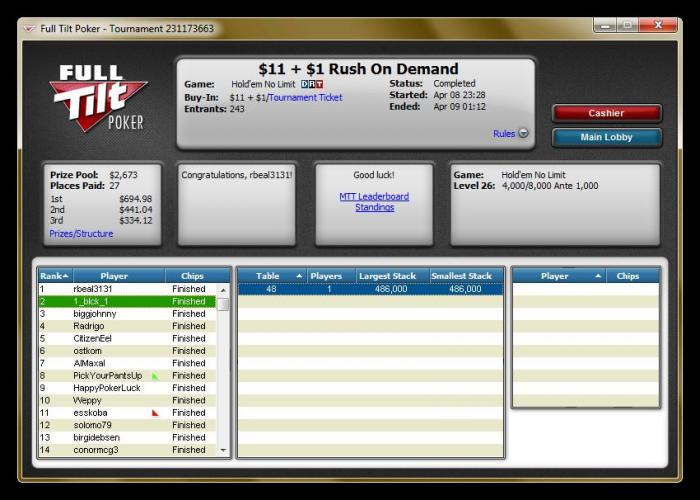Select player rbeal3131 in rank list

pos(128,289)
